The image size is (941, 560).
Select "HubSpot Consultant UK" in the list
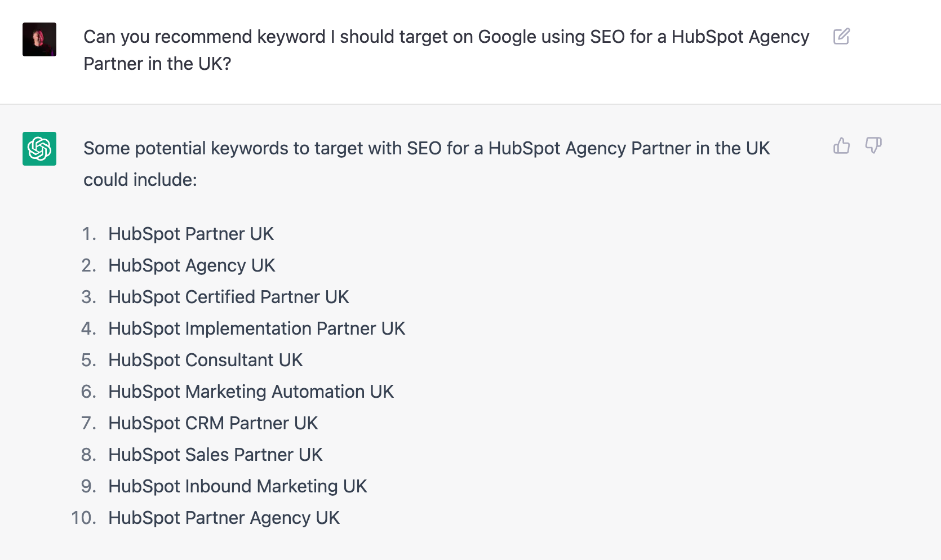pos(205,360)
